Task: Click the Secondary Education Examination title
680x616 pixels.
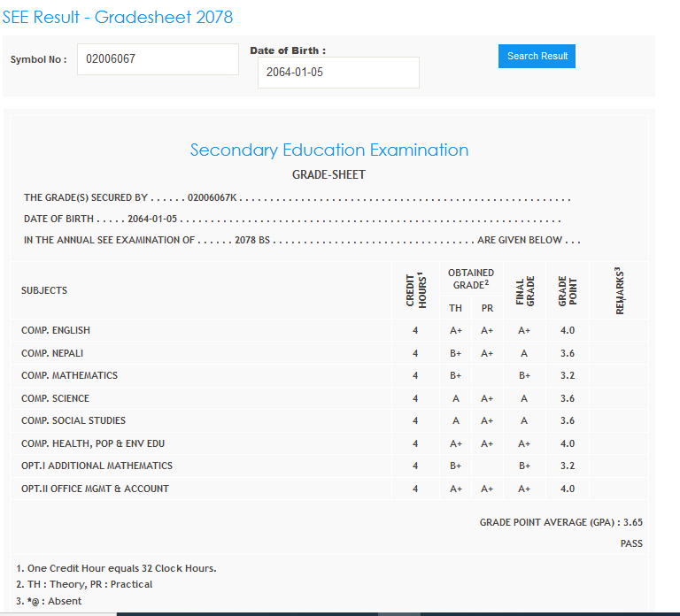Action: coord(329,150)
